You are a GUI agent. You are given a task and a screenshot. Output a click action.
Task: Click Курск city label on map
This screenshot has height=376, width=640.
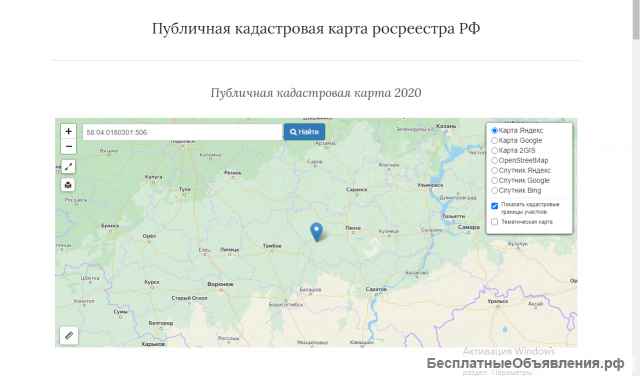(152, 282)
